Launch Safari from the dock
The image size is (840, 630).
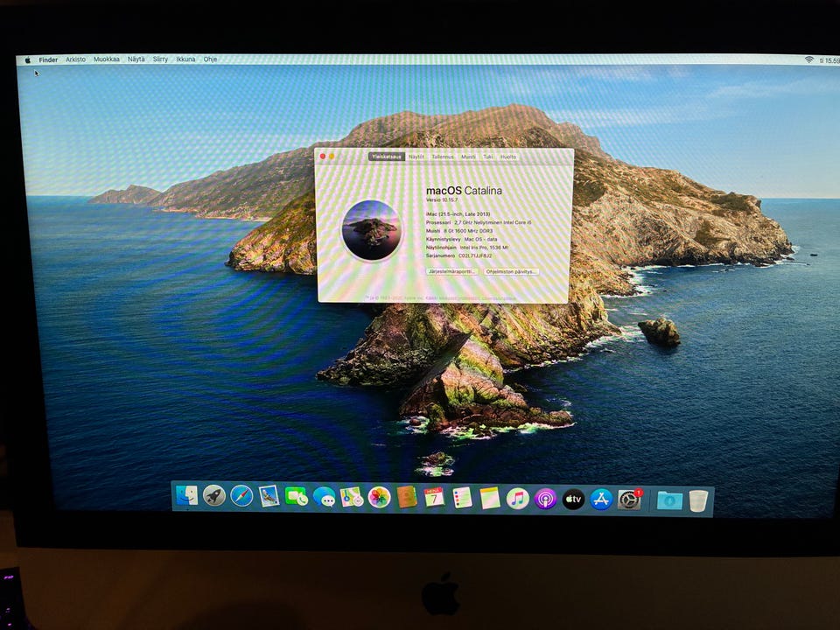click(x=241, y=496)
